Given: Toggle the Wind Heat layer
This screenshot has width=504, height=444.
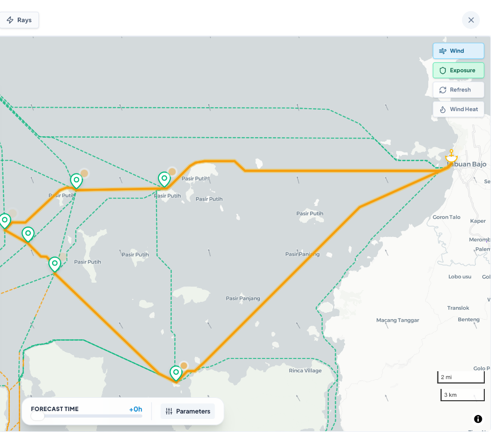Looking at the screenshot, I should pos(458,109).
